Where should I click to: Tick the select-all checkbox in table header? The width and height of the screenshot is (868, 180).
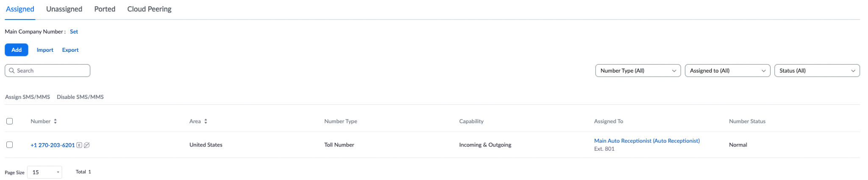coord(9,121)
